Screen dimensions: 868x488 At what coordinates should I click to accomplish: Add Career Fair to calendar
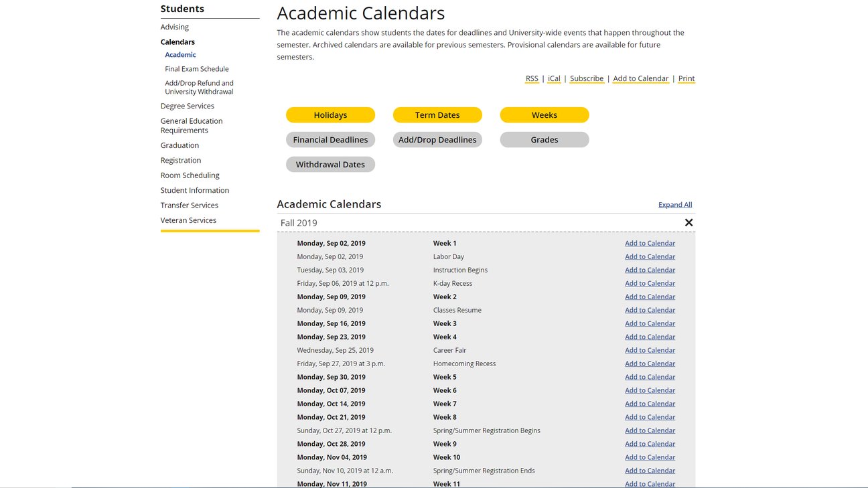(x=650, y=350)
